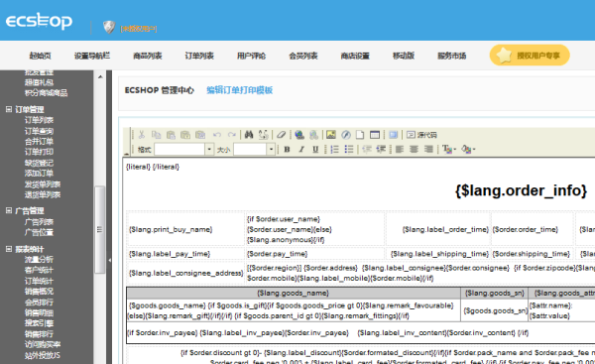
Task: Insert a table with the table icon
Action: point(375,135)
